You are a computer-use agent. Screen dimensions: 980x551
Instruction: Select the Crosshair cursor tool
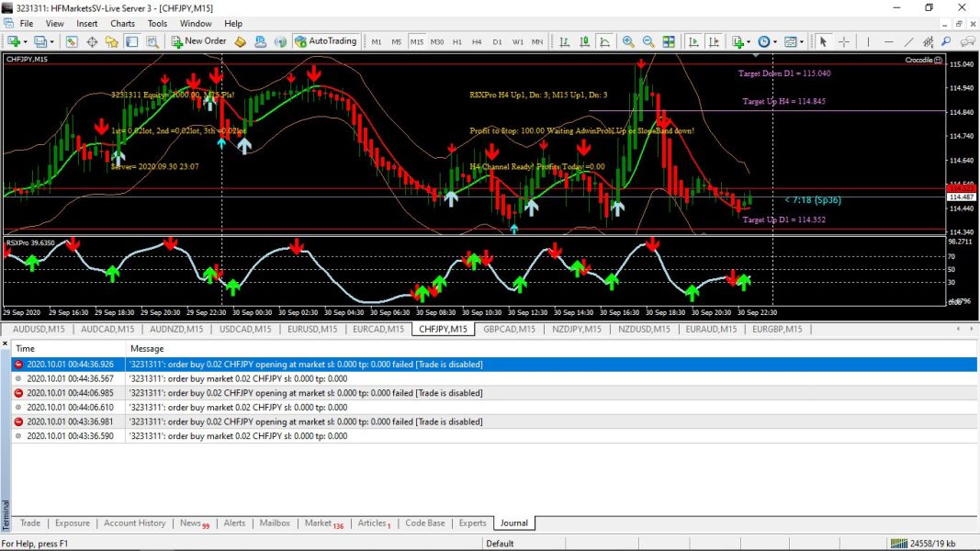[x=843, y=41]
